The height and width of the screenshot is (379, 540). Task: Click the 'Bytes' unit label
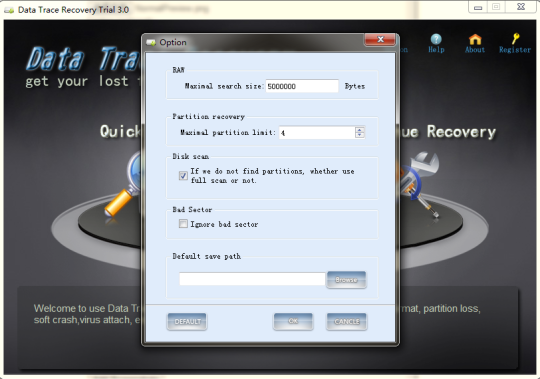355,86
